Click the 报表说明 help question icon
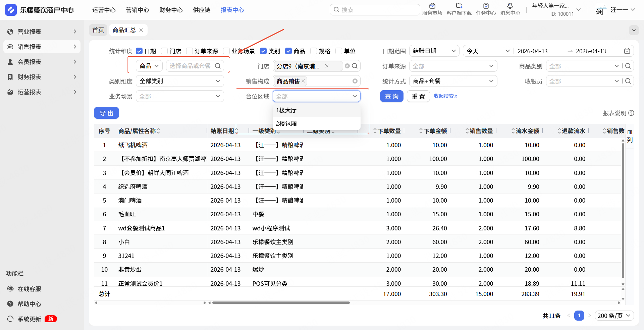 click(x=631, y=113)
